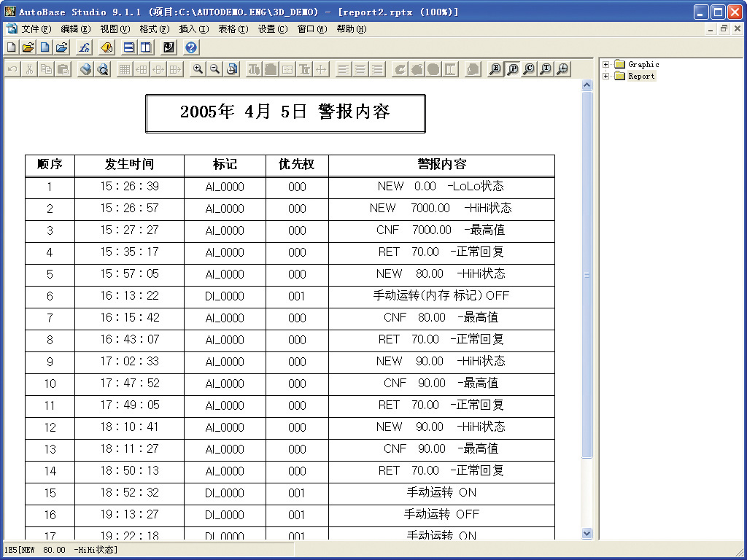
Task: Click the fn function script icon
Action: pos(85,47)
